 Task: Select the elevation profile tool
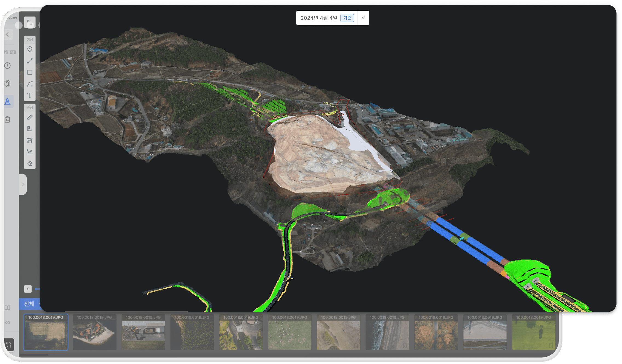coord(30,152)
